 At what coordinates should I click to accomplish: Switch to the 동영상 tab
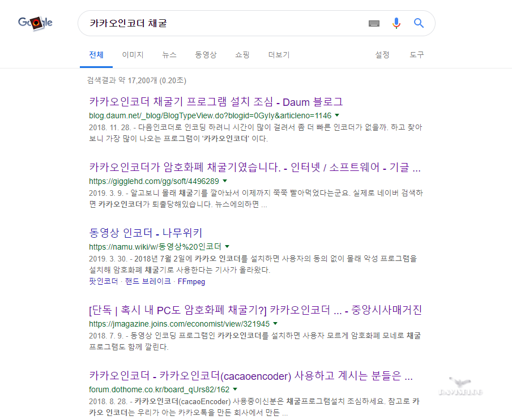pyautogui.click(x=206, y=55)
